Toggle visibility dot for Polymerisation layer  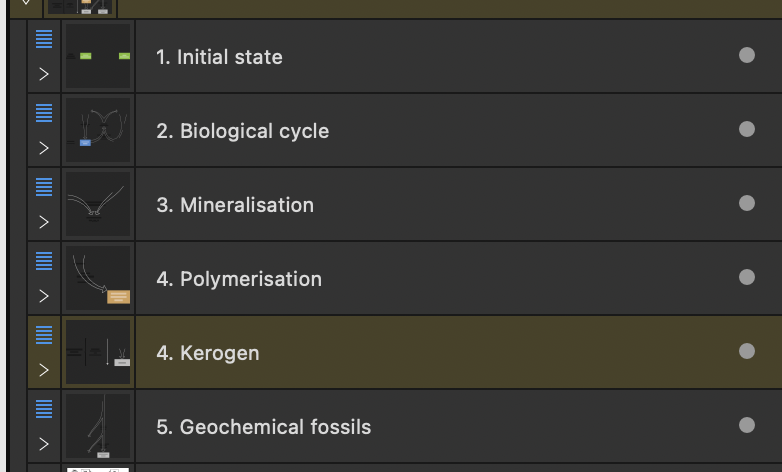coord(746,277)
